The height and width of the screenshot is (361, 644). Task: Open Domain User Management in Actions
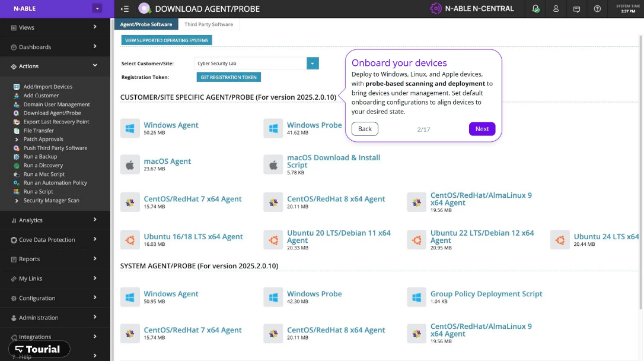click(x=57, y=104)
